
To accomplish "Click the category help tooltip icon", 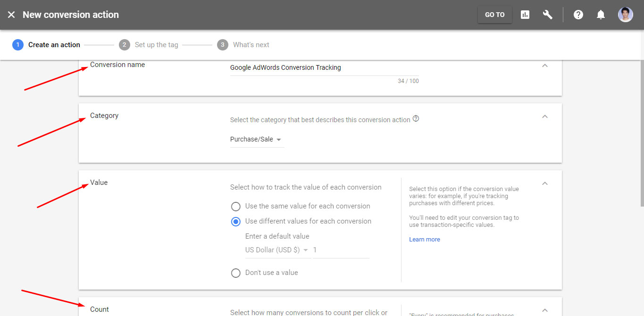I will pos(416,119).
